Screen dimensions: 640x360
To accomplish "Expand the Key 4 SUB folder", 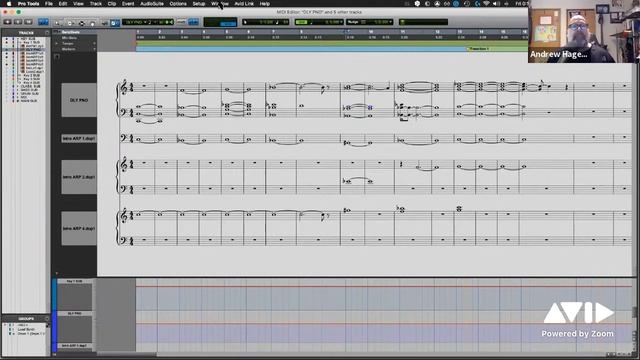I will point(20,83).
